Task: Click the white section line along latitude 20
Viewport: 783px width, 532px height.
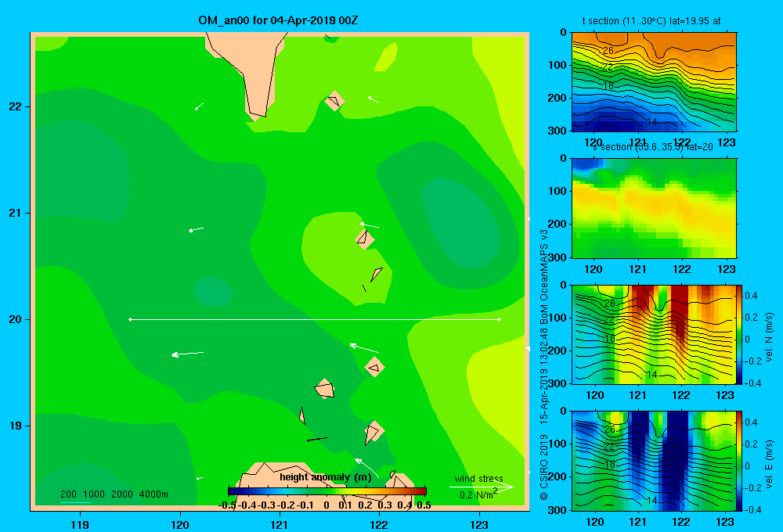Action: tap(315, 319)
